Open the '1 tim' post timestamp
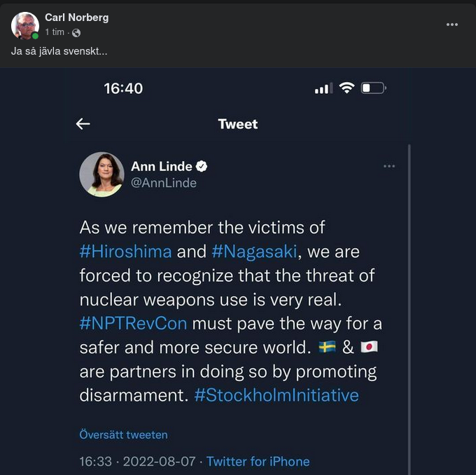Image resolution: width=476 pixels, height=475 pixels. click(x=55, y=33)
